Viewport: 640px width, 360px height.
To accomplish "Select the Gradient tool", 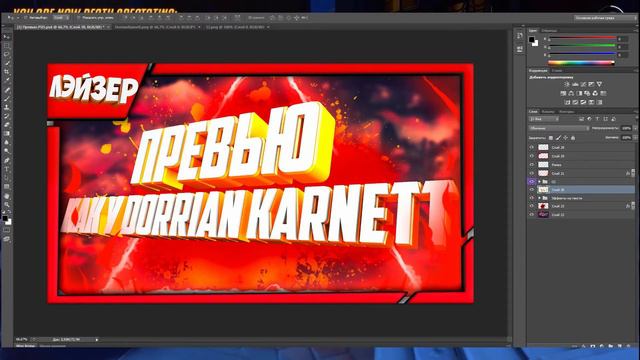I will 7,133.
